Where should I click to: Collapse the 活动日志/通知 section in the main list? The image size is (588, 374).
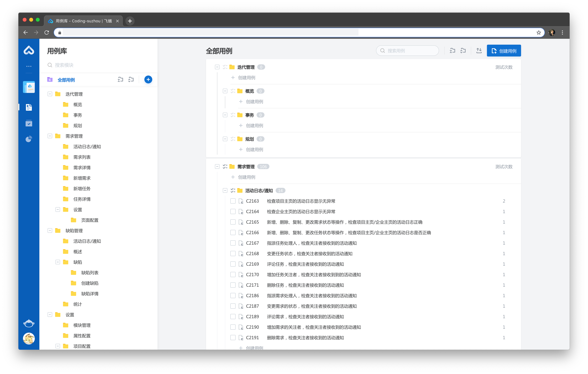click(x=225, y=191)
